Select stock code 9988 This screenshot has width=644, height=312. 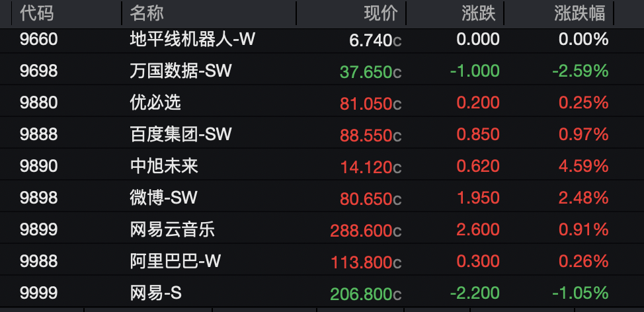pyautogui.click(x=38, y=260)
